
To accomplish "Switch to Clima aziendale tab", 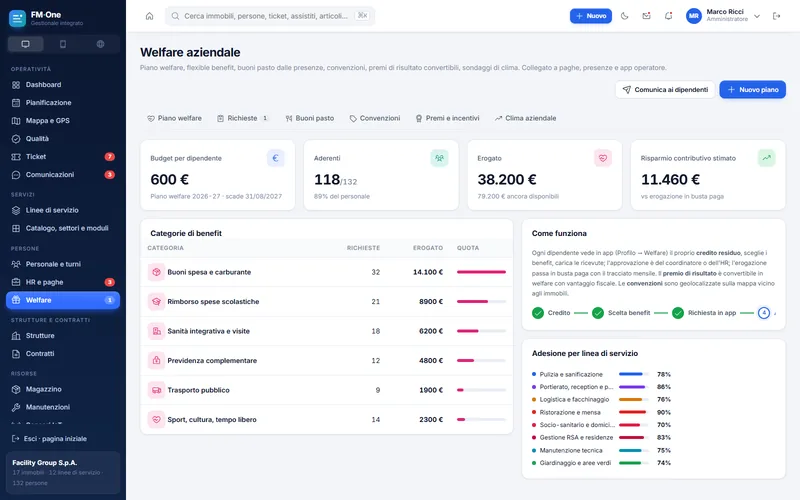I will pos(525,118).
